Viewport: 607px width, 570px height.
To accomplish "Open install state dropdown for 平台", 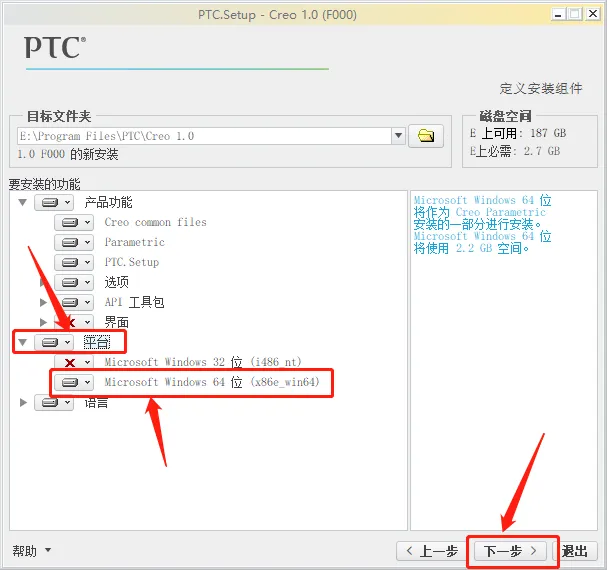I will tap(54, 342).
